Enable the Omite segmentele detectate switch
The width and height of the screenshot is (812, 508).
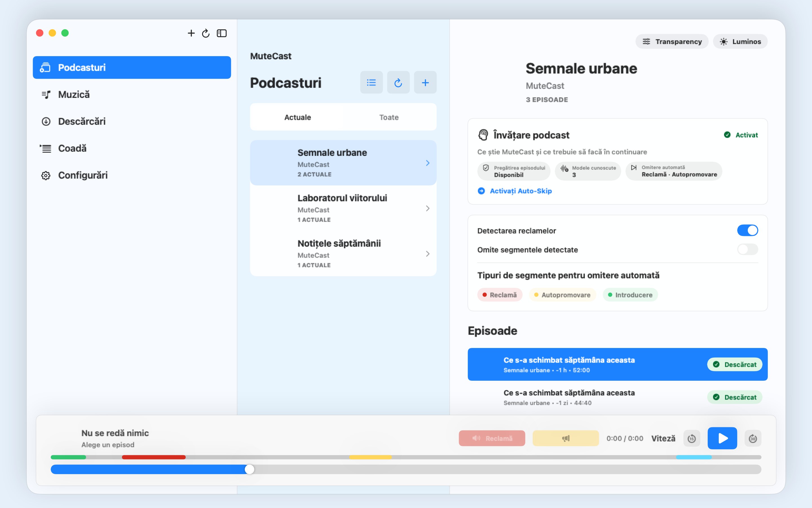click(x=747, y=249)
